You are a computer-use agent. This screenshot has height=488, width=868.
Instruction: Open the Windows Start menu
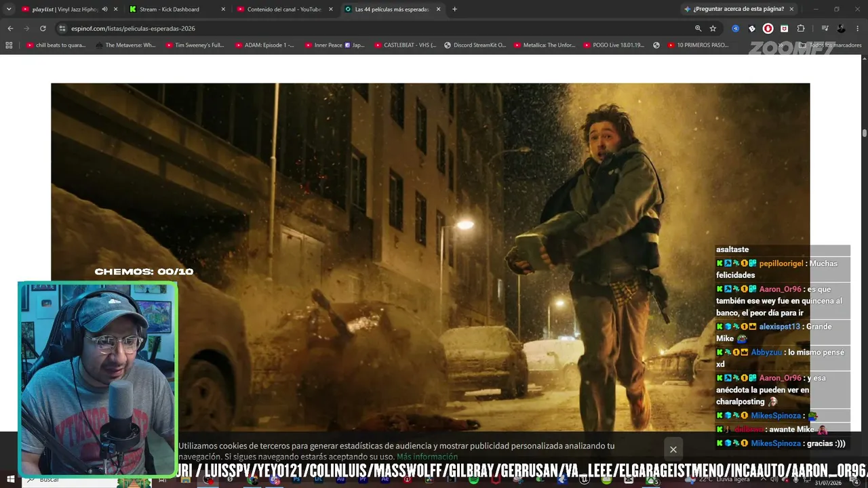10,480
